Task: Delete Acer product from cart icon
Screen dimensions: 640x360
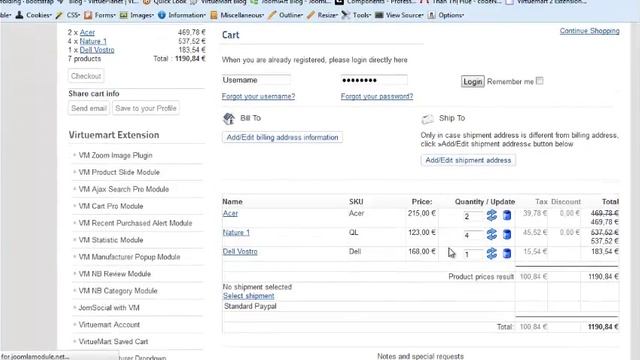Action: click(x=507, y=215)
